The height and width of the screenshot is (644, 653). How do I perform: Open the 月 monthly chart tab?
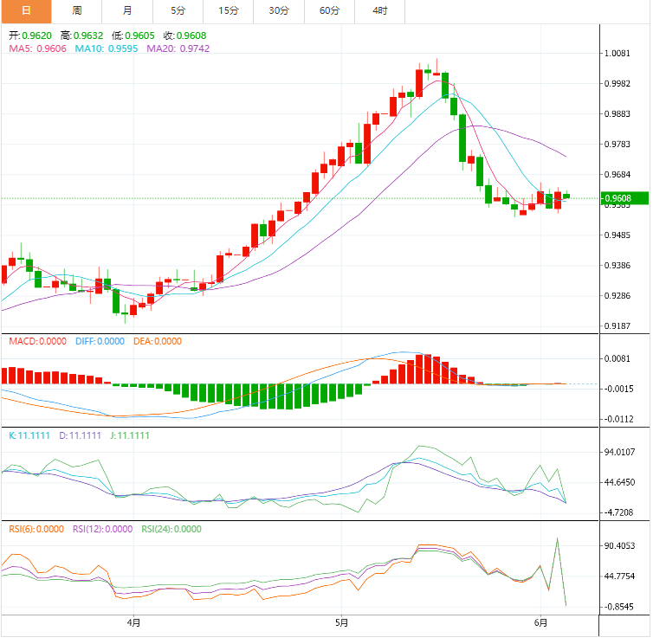tap(127, 11)
